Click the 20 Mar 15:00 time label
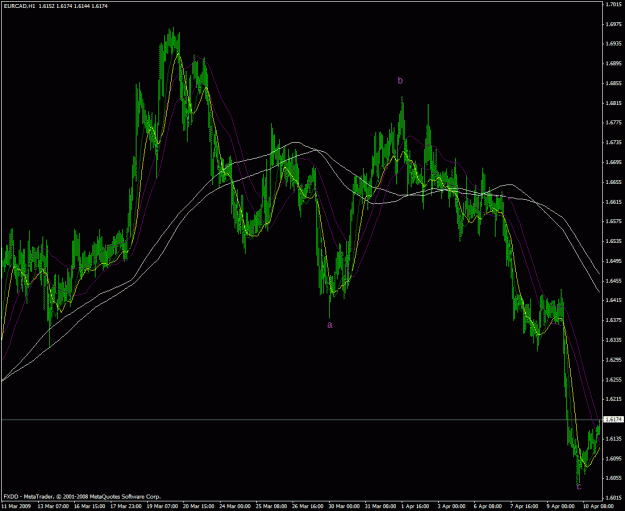Viewport: 625px width, 511px height. click(x=199, y=506)
